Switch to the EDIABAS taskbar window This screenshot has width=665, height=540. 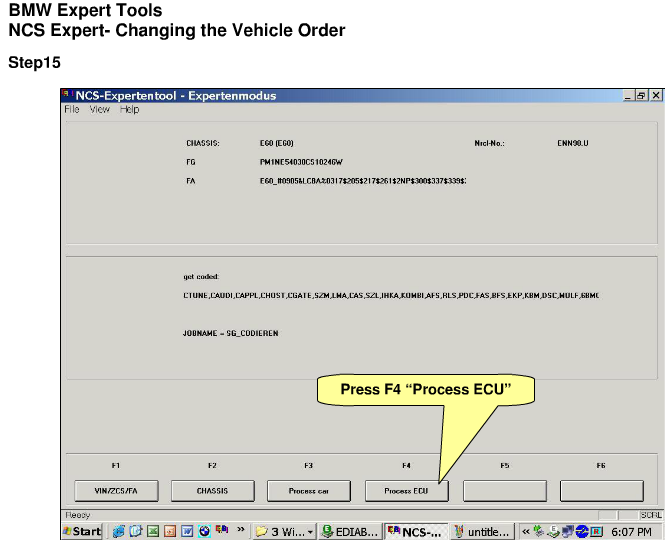tap(350, 532)
